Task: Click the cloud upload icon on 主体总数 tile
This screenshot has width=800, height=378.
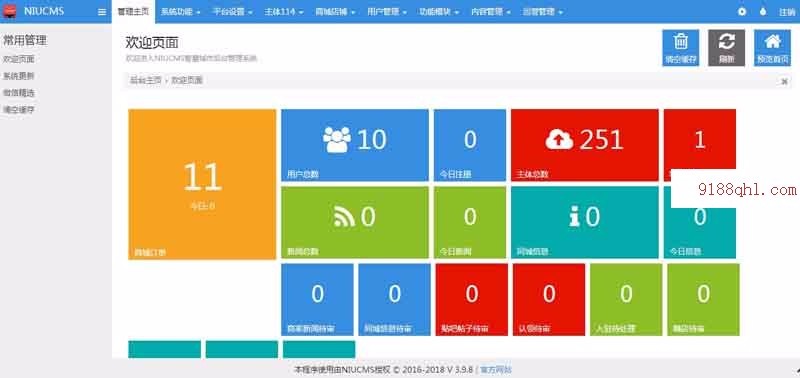Action: [559, 139]
